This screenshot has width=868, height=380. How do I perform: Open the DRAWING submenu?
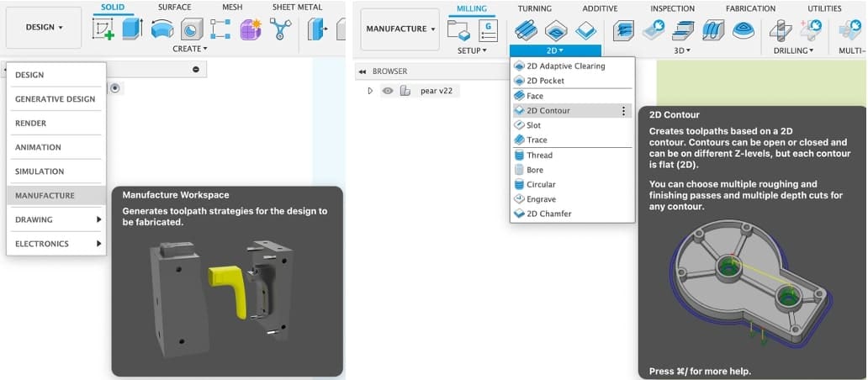[56, 219]
